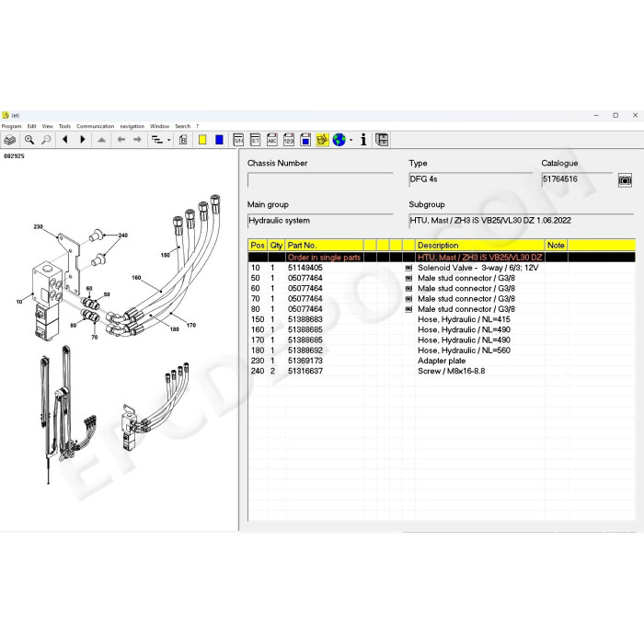
Task: Select part number 51316637
Action: [305, 371]
